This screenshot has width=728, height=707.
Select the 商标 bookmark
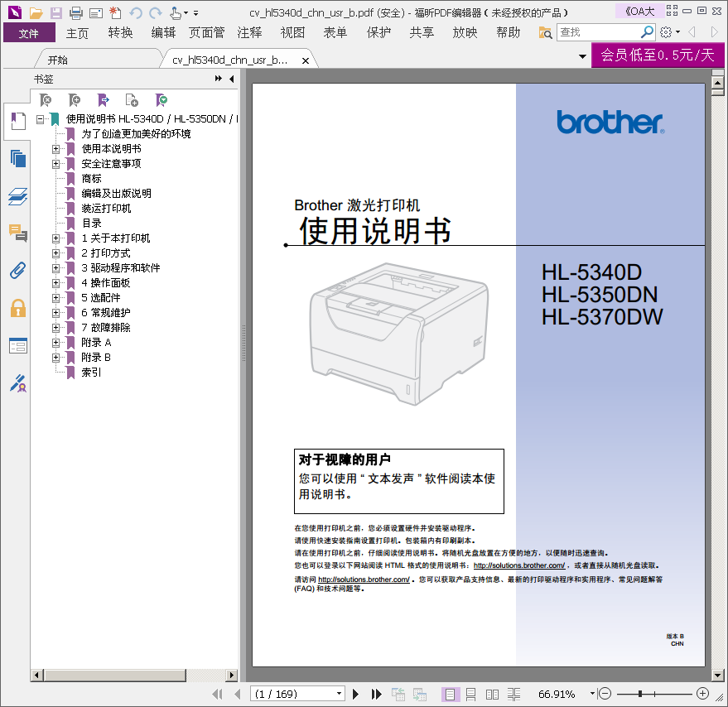click(91, 179)
